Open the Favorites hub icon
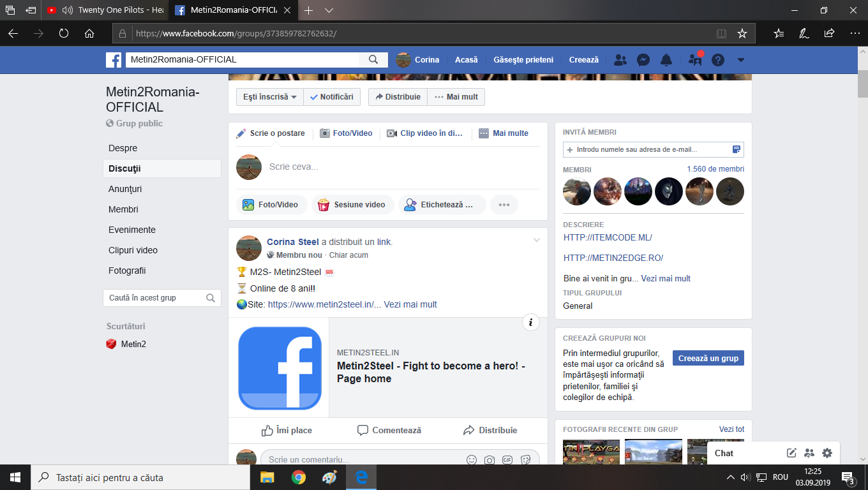Image resolution: width=868 pixels, height=490 pixels. pos(779,33)
